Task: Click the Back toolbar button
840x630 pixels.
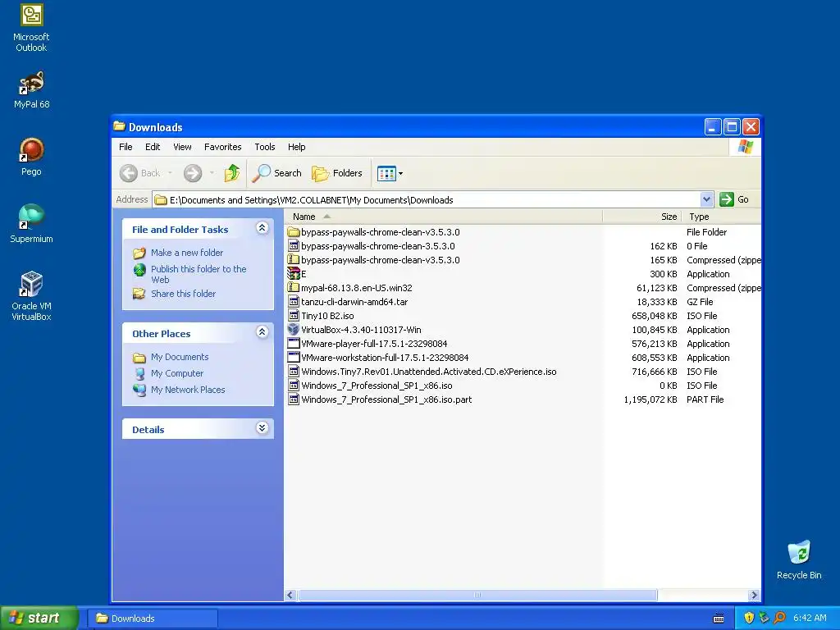Action: (140, 173)
